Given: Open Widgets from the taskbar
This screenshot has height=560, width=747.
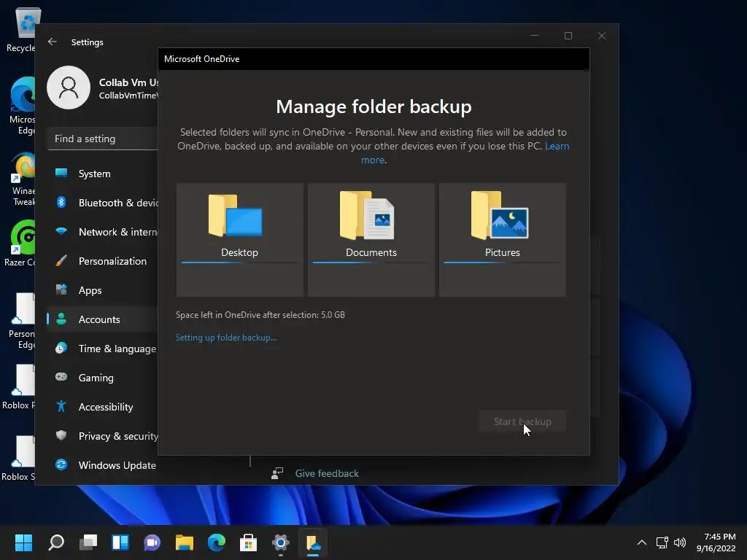Looking at the screenshot, I should [x=120, y=542].
